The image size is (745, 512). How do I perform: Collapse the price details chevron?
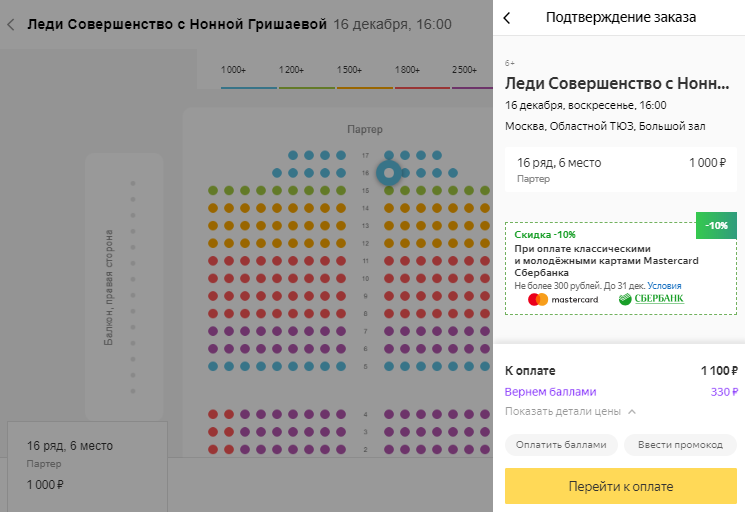(632, 411)
